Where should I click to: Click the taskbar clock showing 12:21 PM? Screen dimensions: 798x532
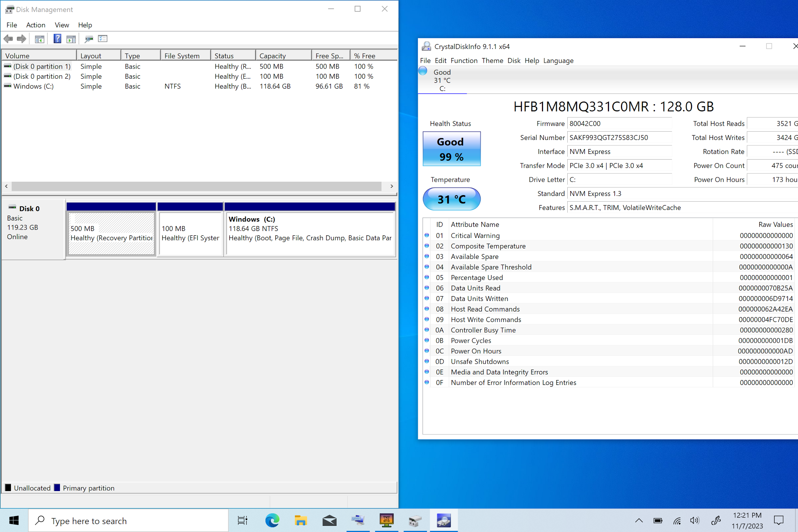coord(747,520)
